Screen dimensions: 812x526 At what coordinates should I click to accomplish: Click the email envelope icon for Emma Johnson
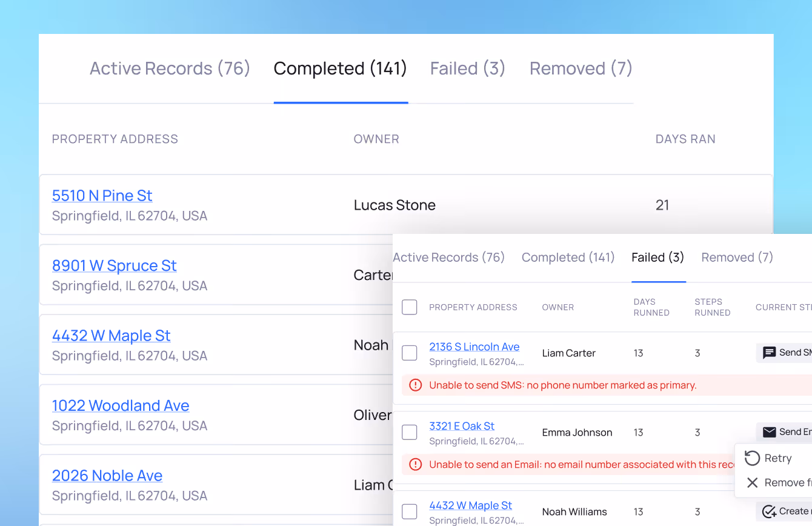(769, 432)
